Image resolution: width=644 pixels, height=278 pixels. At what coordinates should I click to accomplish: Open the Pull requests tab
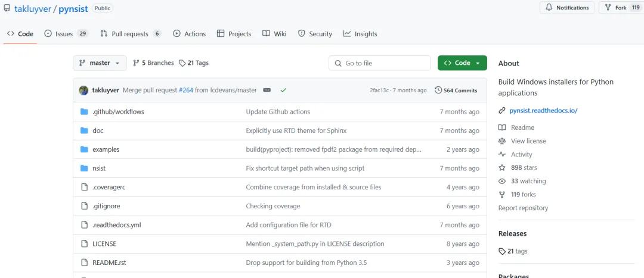click(130, 34)
